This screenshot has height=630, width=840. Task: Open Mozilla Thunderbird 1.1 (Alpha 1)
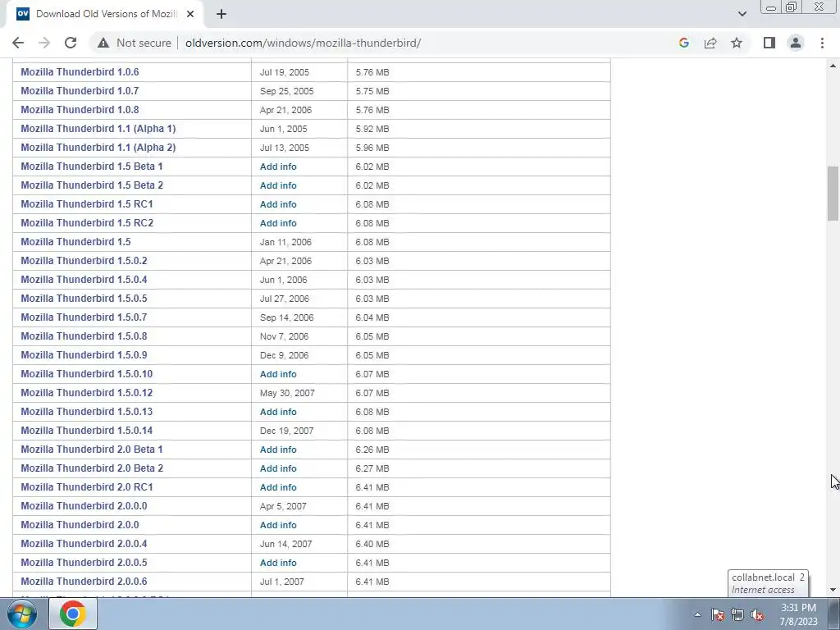tap(98, 129)
